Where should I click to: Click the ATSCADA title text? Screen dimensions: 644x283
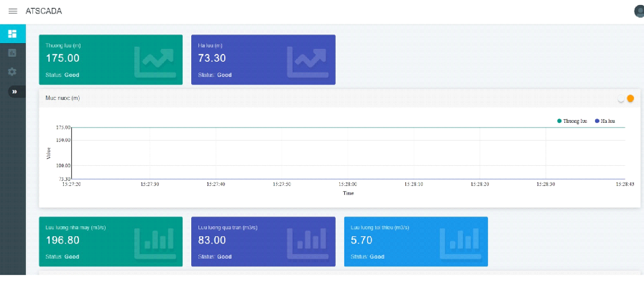[44, 11]
